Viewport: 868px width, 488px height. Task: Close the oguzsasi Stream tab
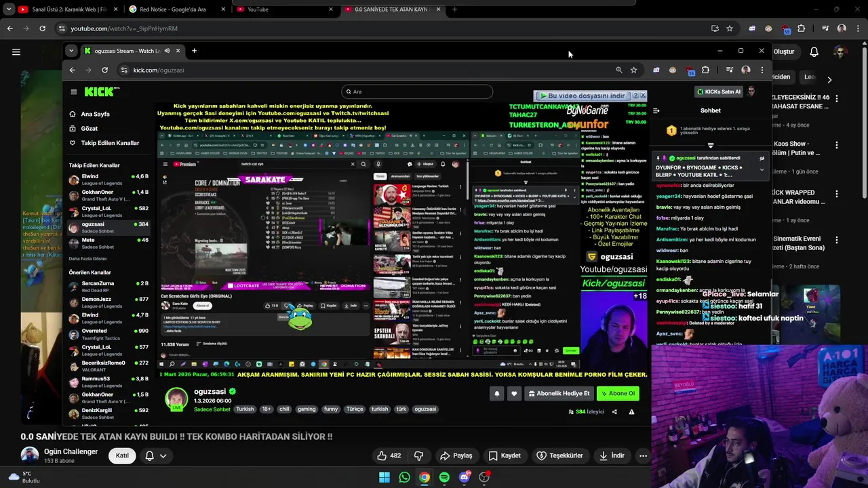178,51
